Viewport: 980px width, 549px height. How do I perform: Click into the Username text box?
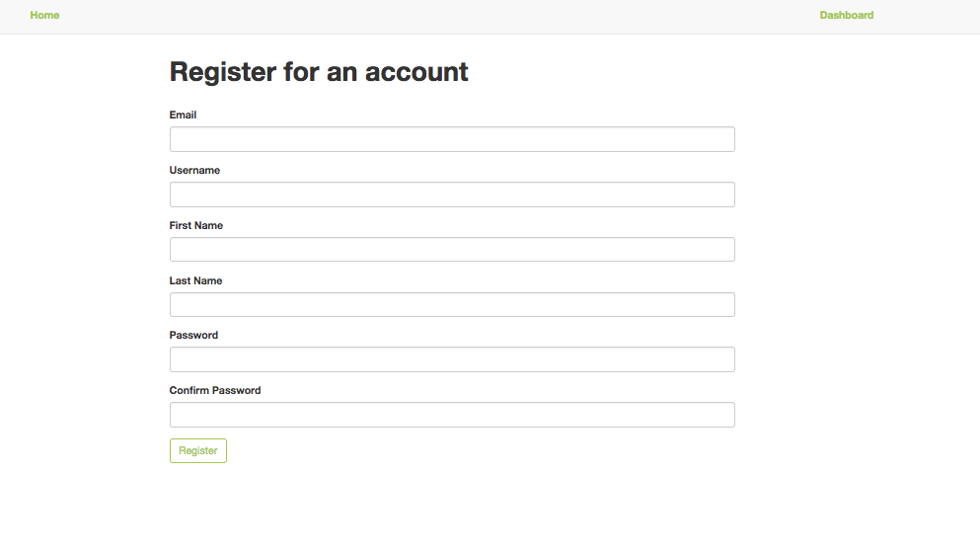(452, 195)
